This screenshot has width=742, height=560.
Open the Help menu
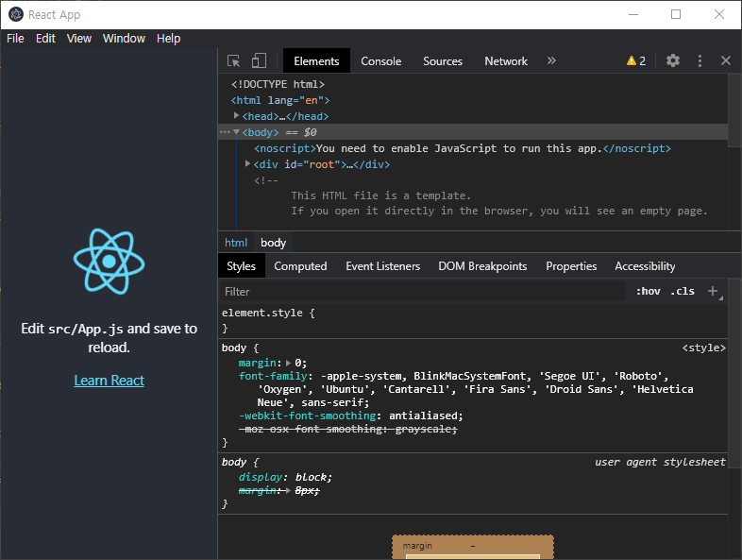(168, 39)
